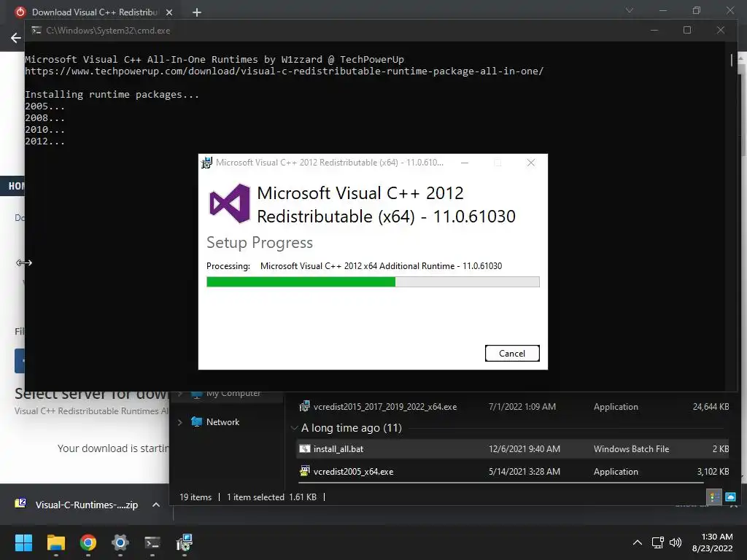Open volume tray icon
Image resolution: width=747 pixels, height=560 pixels.
tap(676, 542)
